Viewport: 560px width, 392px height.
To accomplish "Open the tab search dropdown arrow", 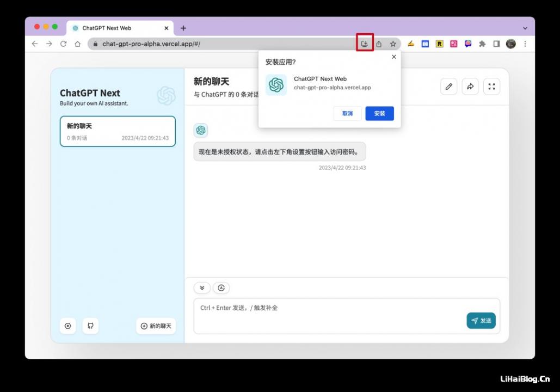I will (525, 28).
